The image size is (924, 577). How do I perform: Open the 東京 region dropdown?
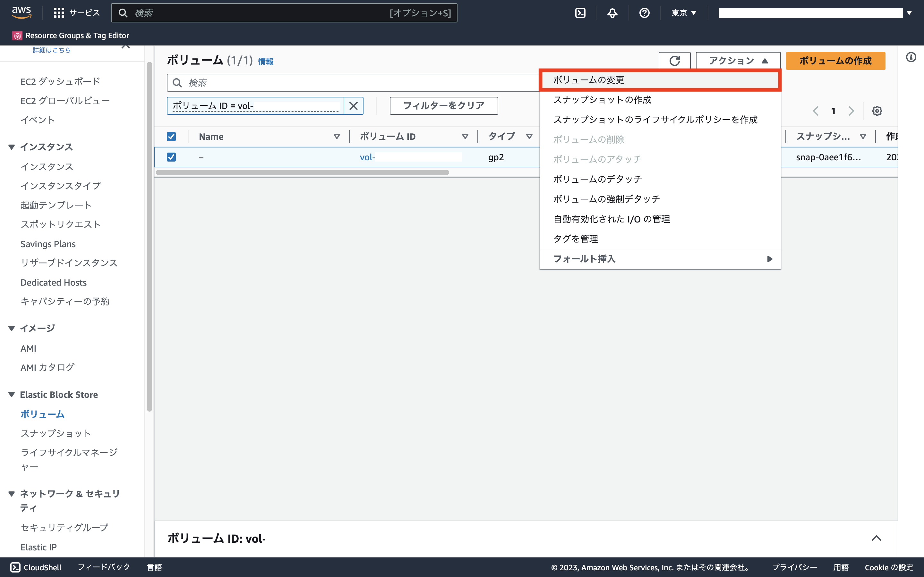[x=683, y=13]
